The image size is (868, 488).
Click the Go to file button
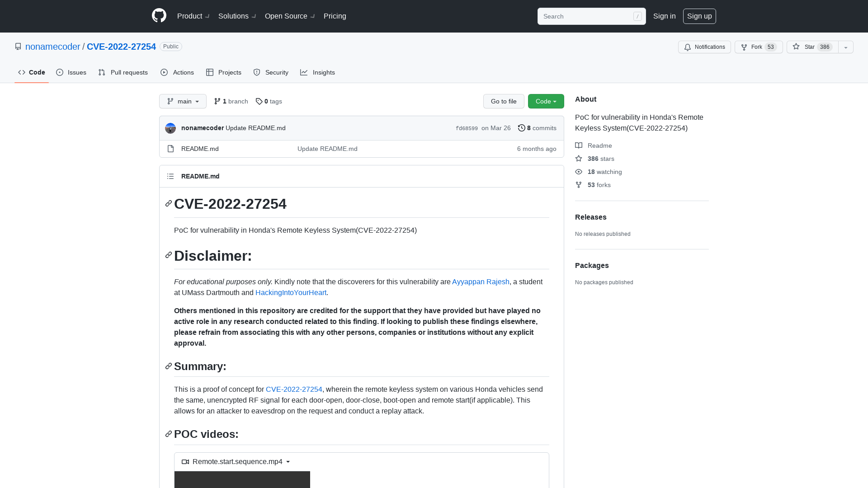click(x=504, y=101)
